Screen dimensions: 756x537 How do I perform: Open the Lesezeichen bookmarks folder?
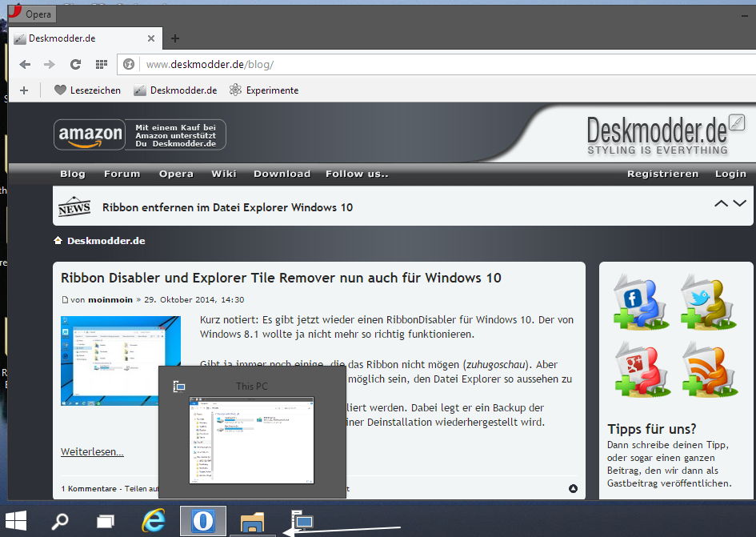(87, 90)
